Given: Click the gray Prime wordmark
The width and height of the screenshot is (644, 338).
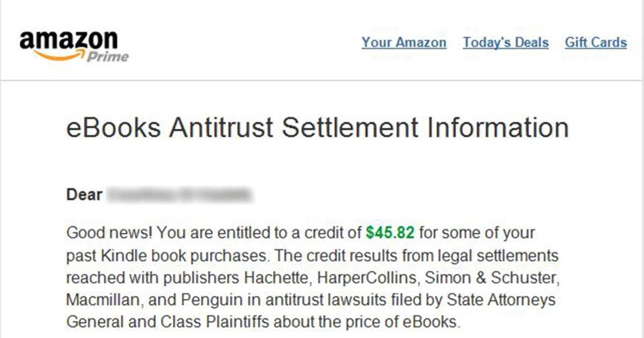Looking at the screenshot, I should 107,55.
